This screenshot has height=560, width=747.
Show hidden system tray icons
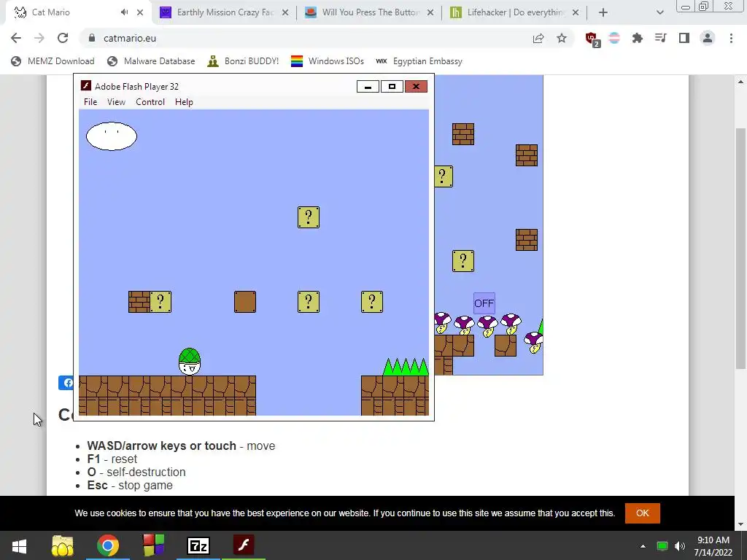643,546
